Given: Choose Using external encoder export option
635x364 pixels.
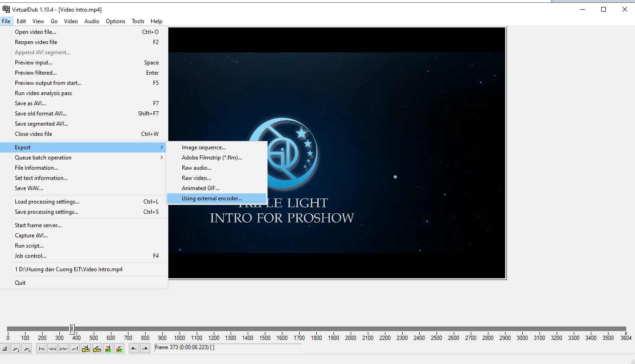Looking at the screenshot, I should [212, 198].
